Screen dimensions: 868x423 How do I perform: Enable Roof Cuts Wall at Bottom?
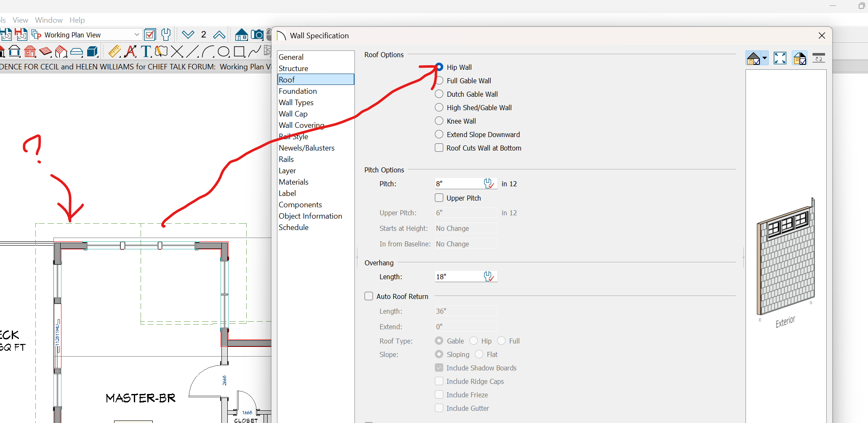[x=439, y=148]
